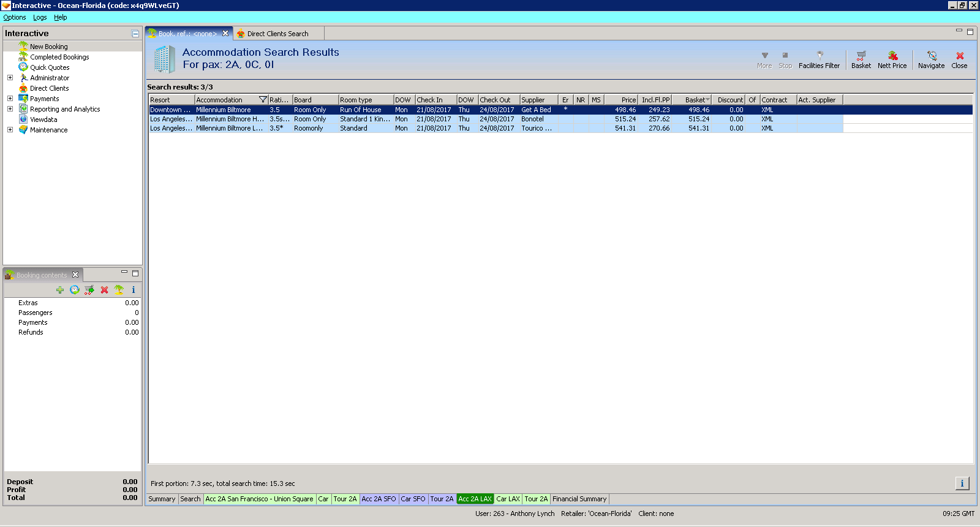Click the Completed Bookings icon in sidebar
The height and width of the screenshot is (527, 980).
[23, 56]
